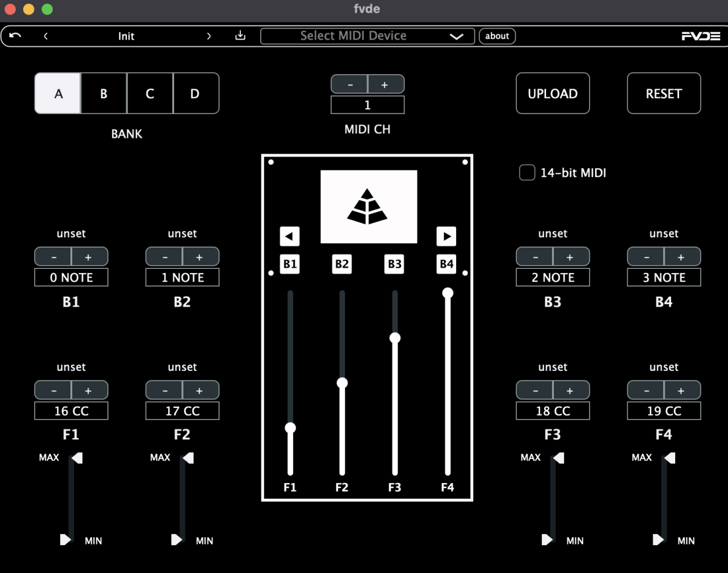
Task: Click the 17 CC field for F2
Action: pyautogui.click(x=182, y=411)
